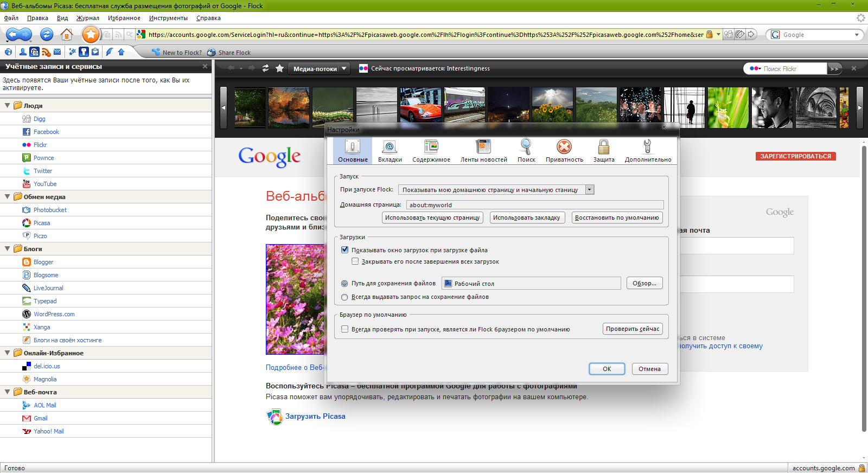868x473 pixels.
Task: Collapse the Обмен медиа section
Action: [x=7, y=197]
